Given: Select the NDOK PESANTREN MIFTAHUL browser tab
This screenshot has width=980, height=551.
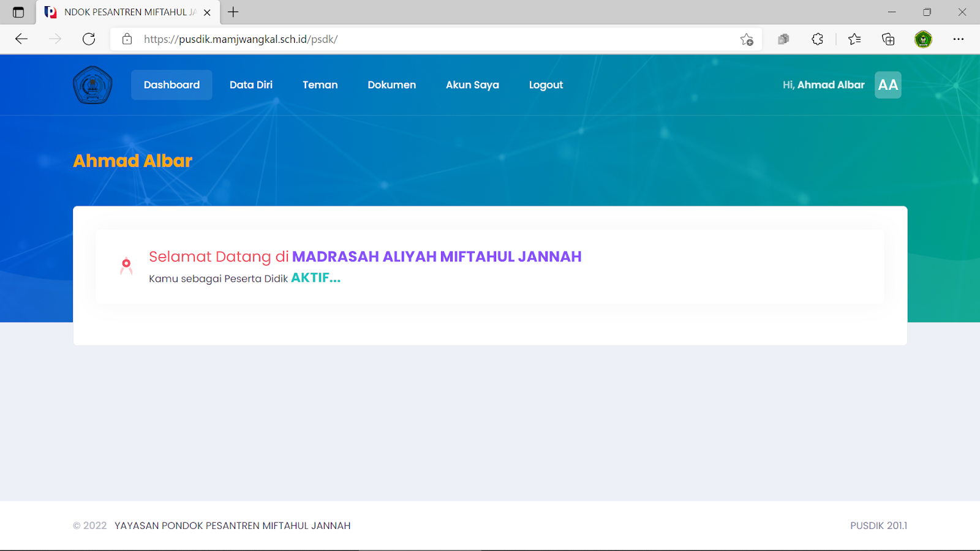Looking at the screenshot, I should [128, 12].
